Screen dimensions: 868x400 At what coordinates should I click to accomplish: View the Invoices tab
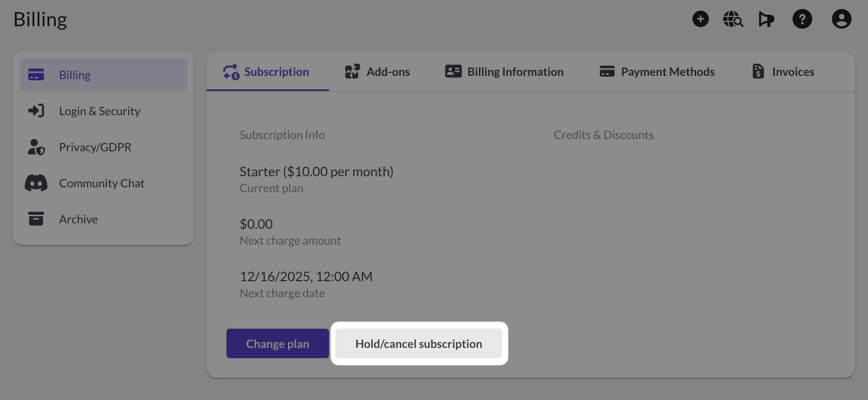click(x=783, y=72)
